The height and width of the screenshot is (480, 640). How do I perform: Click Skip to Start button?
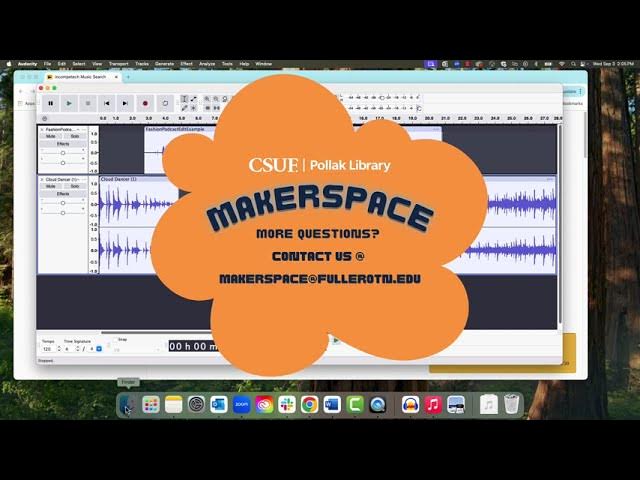click(107, 104)
